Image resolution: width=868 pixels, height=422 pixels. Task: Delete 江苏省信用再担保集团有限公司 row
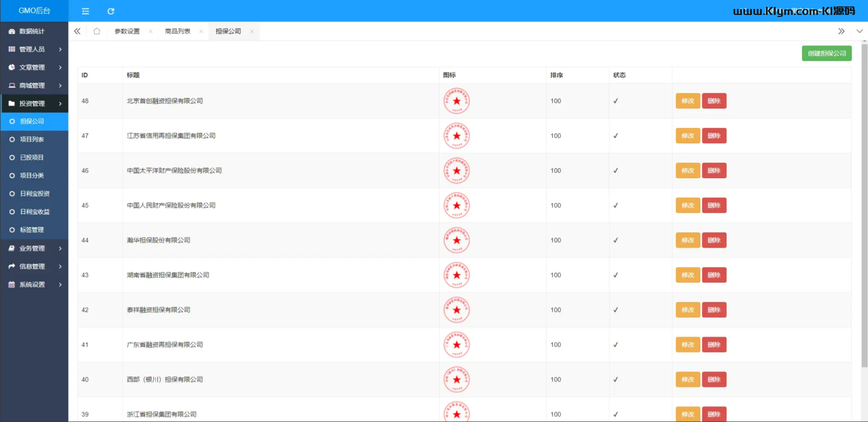click(x=714, y=136)
